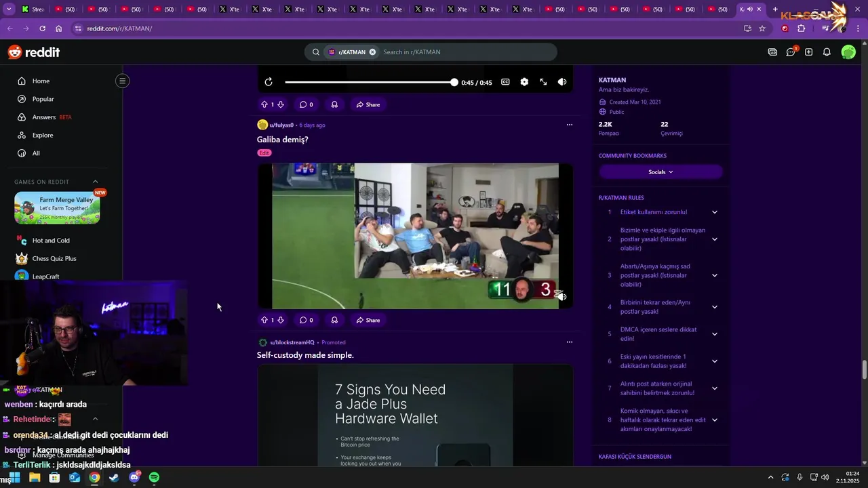The width and height of the screenshot is (868, 488).
Task: Upvote the post with the 0:45 video
Action: (x=264, y=104)
